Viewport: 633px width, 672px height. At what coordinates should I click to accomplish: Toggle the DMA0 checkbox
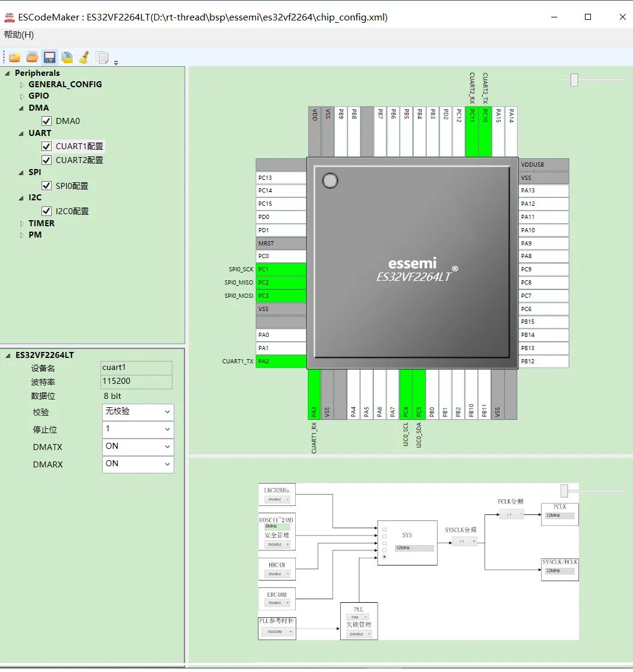tap(47, 121)
